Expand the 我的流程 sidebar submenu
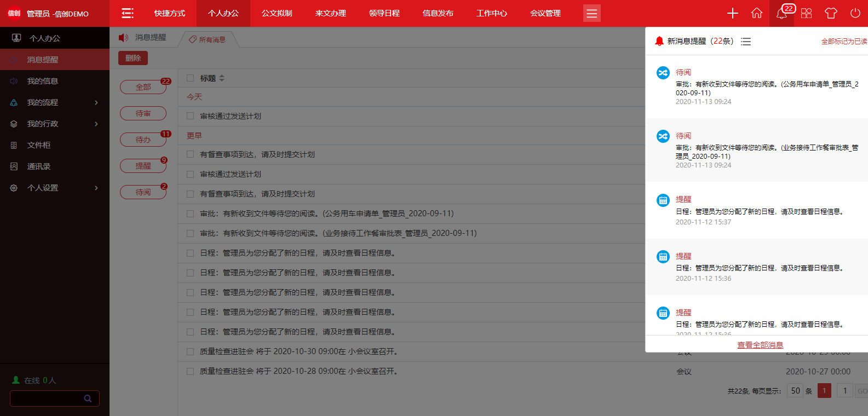The image size is (868, 416). click(x=96, y=102)
